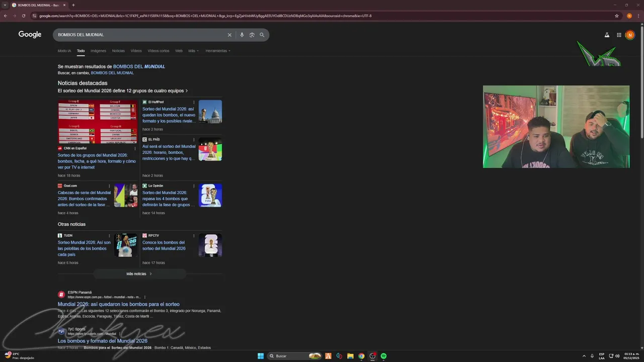Click the Chrome icon in the taskbar
This screenshot has width=644, height=362.
coord(361,356)
